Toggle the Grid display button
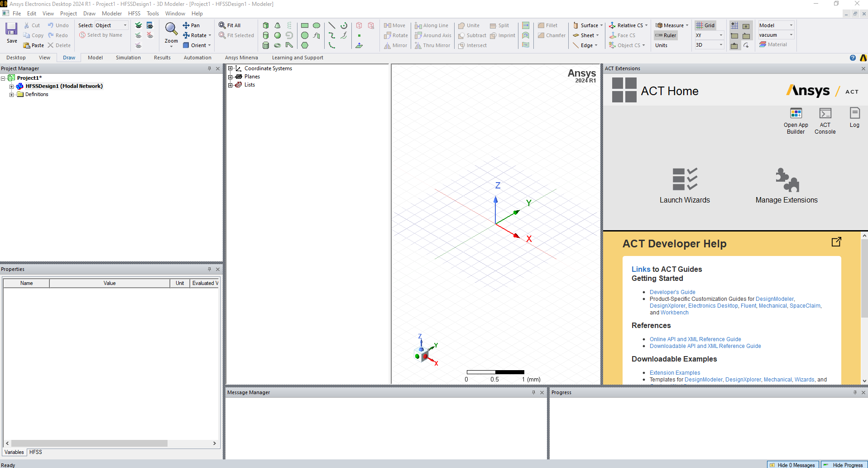Screen dimensions: 868x468 click(705, 25)
